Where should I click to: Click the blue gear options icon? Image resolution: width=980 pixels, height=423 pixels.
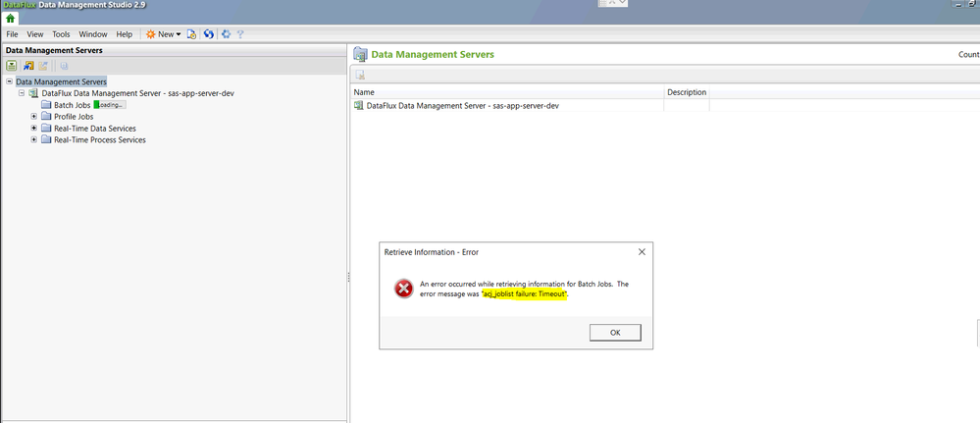tap(227, 34)
